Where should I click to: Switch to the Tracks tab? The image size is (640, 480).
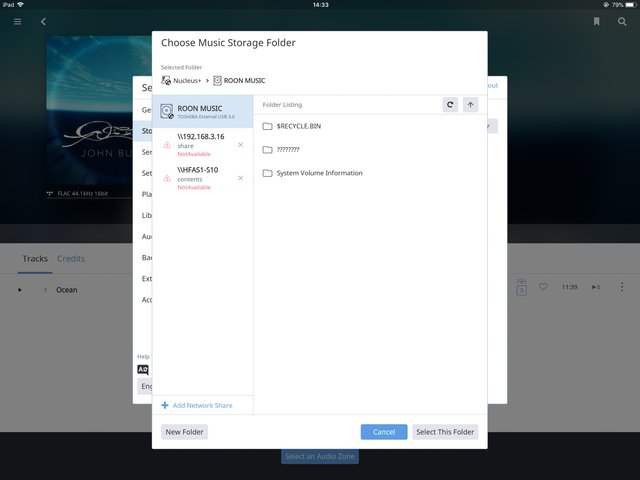pyautogui.click(x=35, y=259)
